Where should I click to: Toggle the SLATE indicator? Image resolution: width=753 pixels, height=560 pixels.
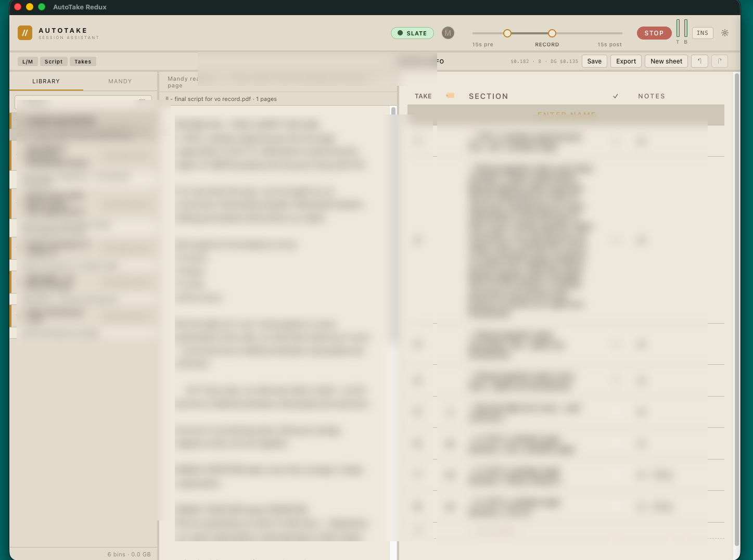[x=412, y=33]
